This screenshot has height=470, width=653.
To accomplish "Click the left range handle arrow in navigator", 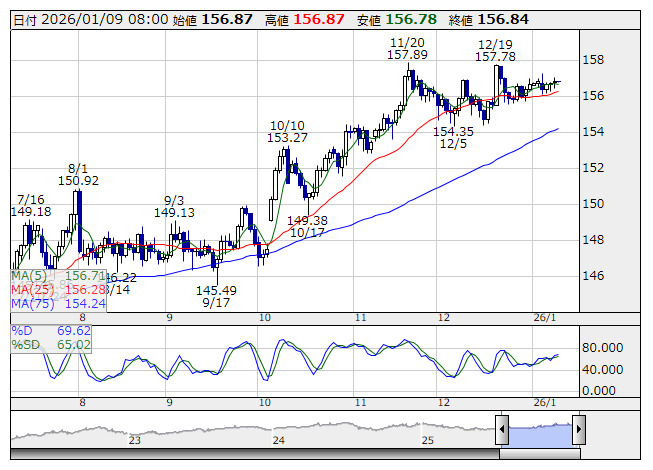I will 502,431.
